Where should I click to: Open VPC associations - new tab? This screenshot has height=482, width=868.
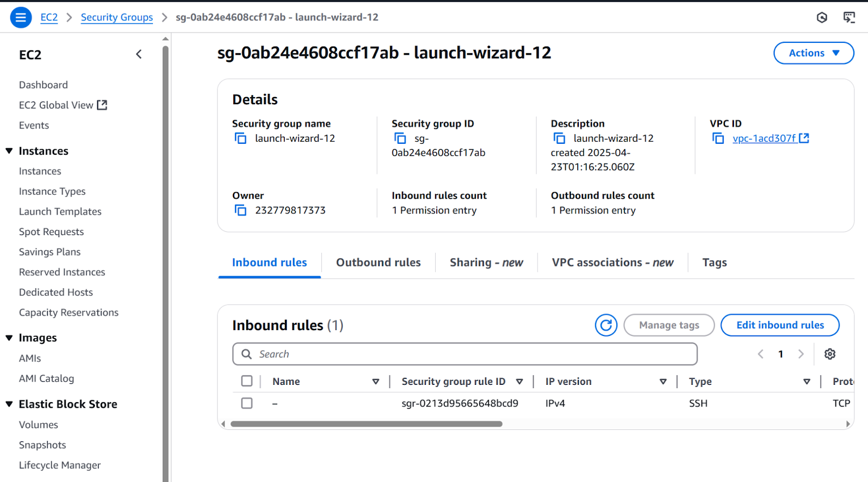612,263
